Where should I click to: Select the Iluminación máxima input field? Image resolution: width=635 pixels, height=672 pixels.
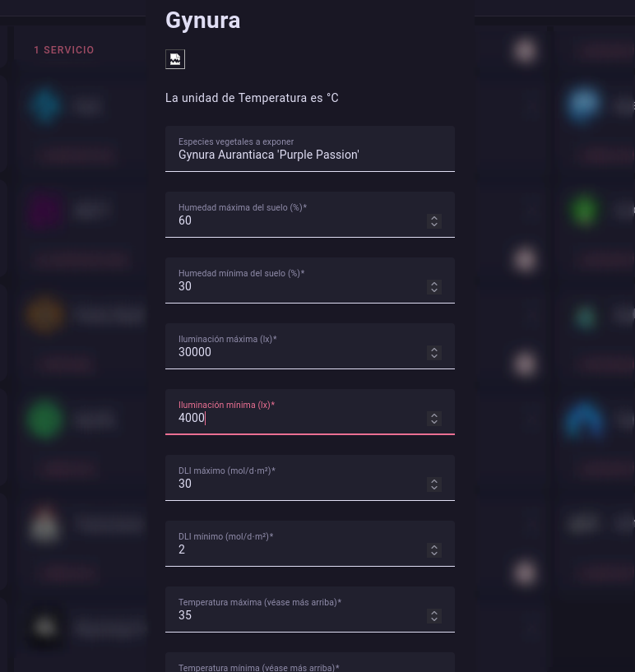296,351
